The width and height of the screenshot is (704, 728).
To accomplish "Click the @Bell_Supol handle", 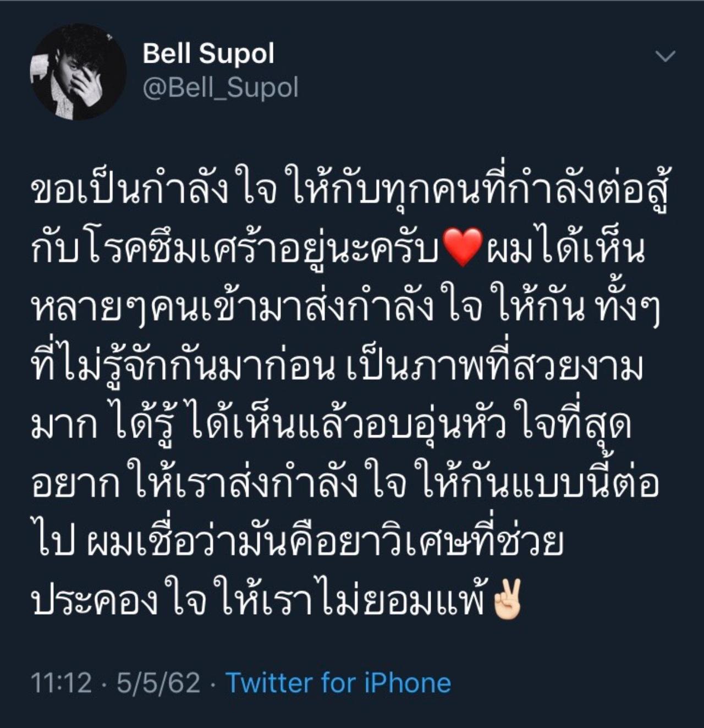I will (221, 88).
